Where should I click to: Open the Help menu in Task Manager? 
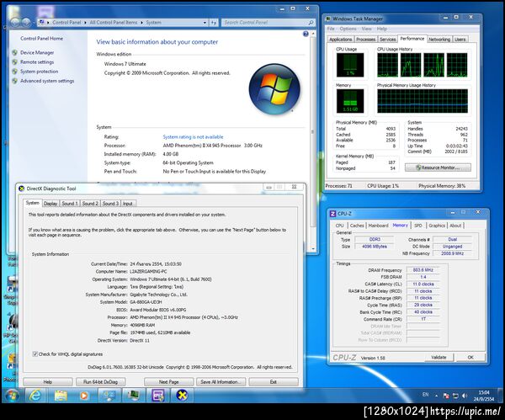[x=381, y=29]
